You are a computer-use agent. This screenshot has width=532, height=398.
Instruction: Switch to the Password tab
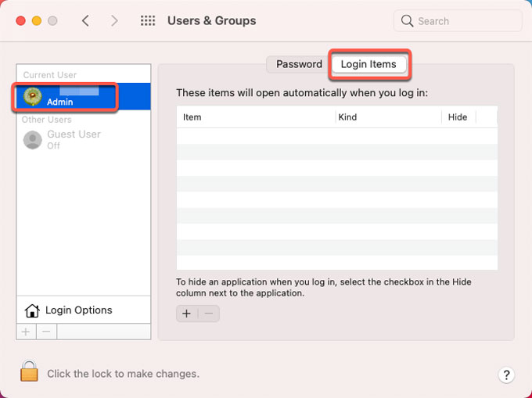tap(299, 64)
